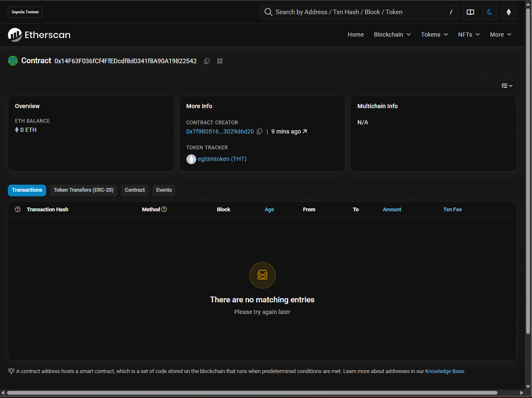This screenshot has width=532, height=398.
Task: Open the Knowledge Base link
Action: point(444,371)
